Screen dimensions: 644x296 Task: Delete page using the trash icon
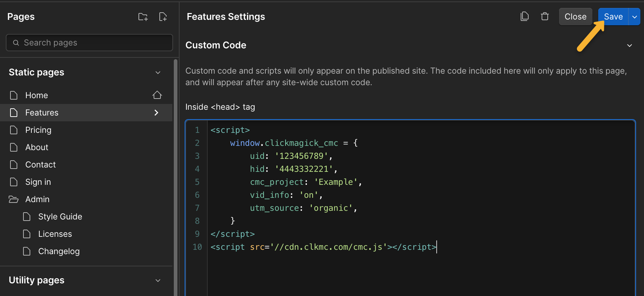click(544, 17)
